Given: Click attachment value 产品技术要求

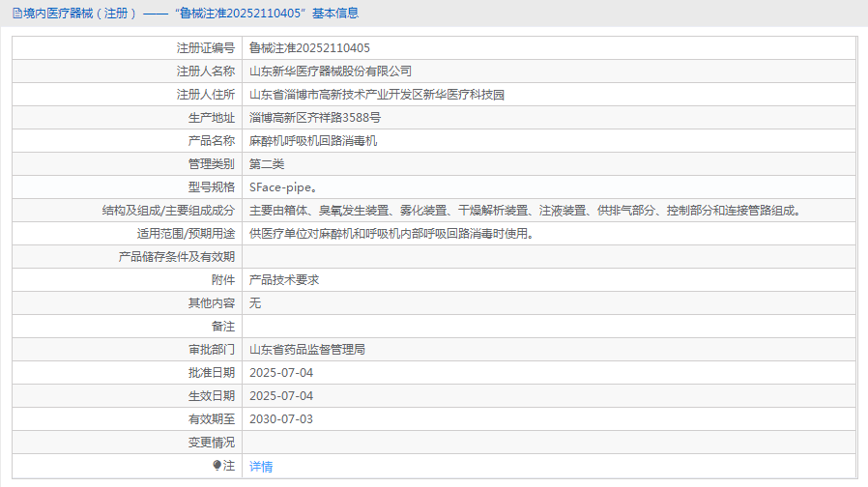Looking at the screenshot, I should pos(284,280).
